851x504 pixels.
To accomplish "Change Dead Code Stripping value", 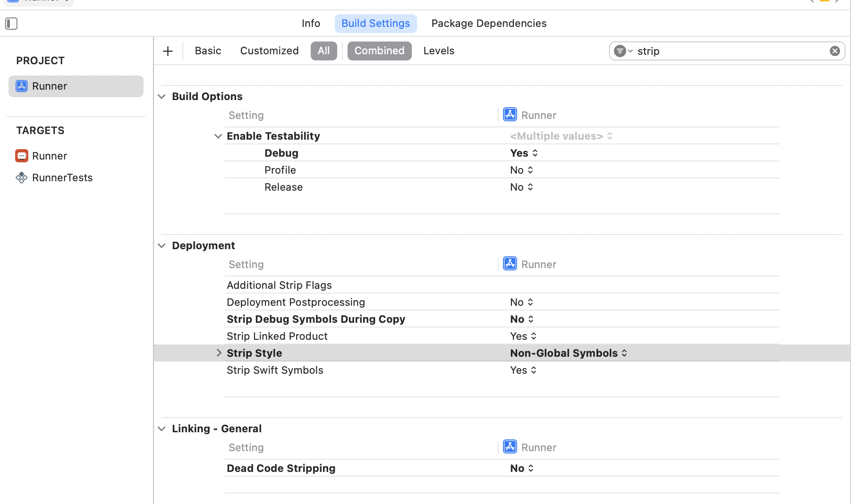I will (x=522, y=468).
